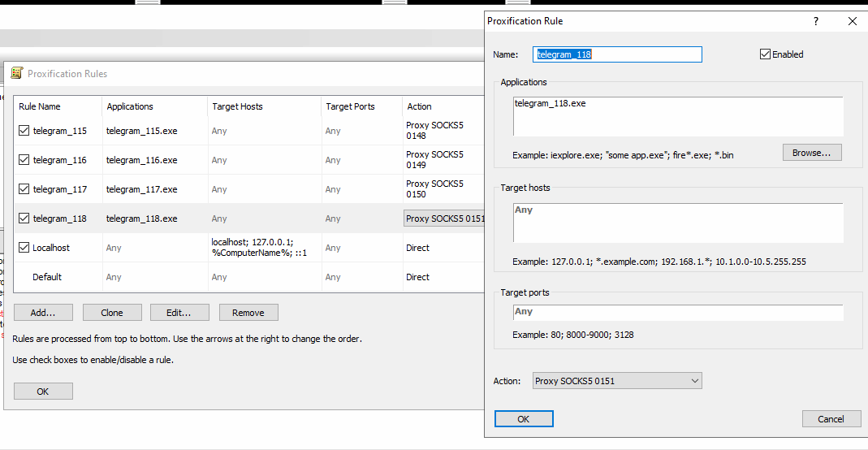Click the Target Ports column header

[361, 106]
